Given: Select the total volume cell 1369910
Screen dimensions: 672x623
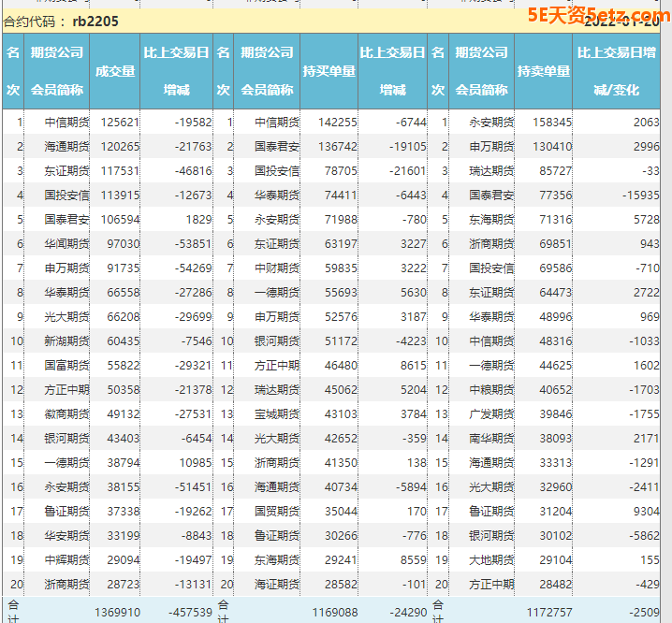Looking at the screenshot, I should click(x=117, y=612).
